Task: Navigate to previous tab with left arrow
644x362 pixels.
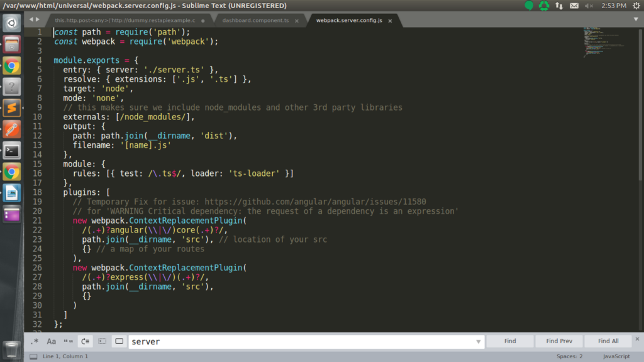Action: click(31, 19)
